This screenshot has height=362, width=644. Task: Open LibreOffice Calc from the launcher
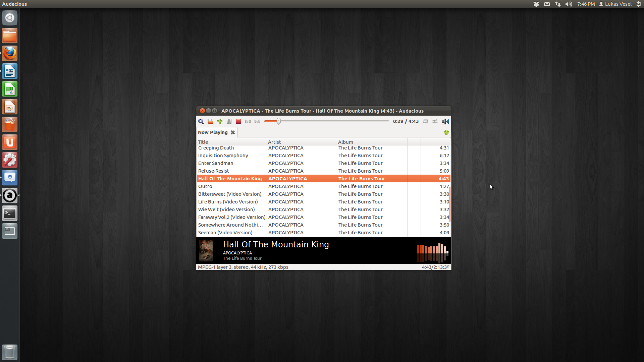10,89
